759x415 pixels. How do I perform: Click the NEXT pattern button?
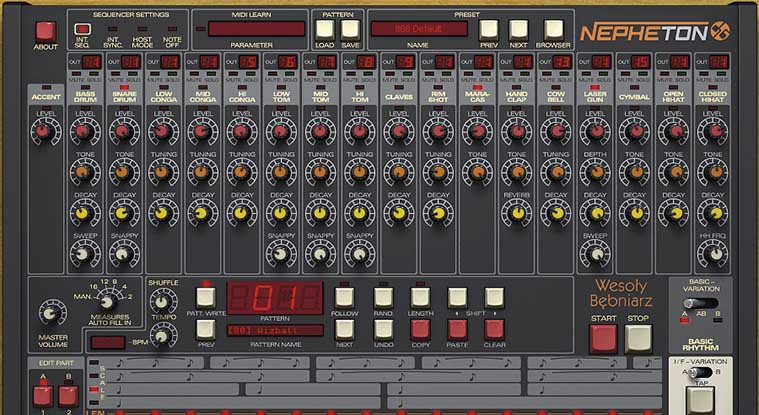point(345,330)
